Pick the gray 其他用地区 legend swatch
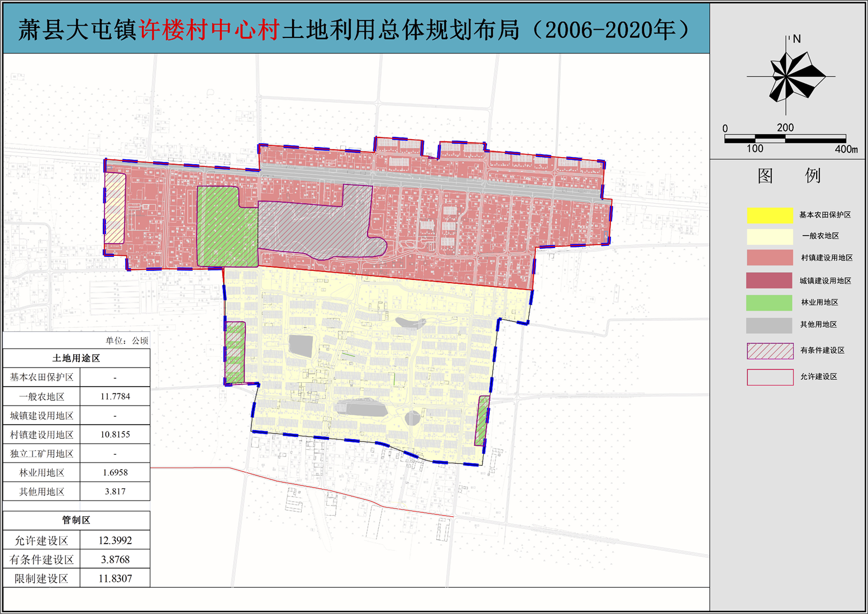 pos(769,325)
